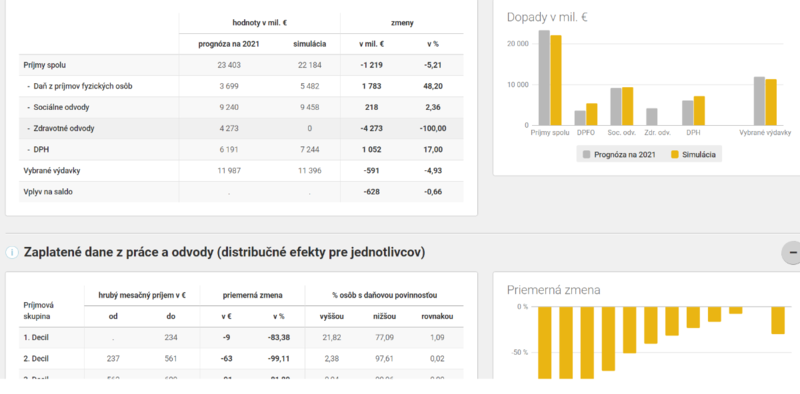Click the Príjmová skupina column header

(x=39, y=311)
